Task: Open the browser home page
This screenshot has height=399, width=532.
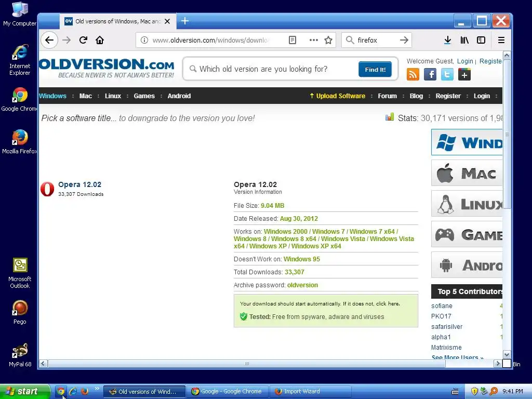Action: point(99,40)
